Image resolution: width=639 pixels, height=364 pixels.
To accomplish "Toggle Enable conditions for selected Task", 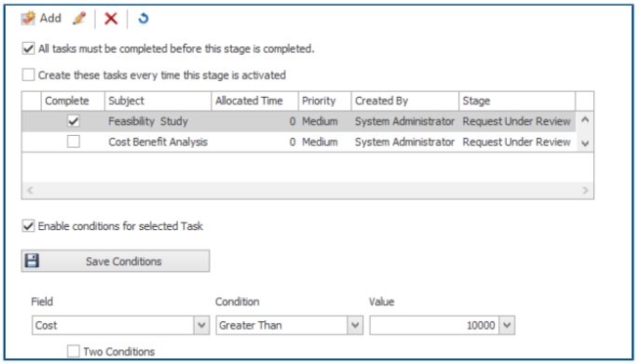I will click(x=28, y=226).
